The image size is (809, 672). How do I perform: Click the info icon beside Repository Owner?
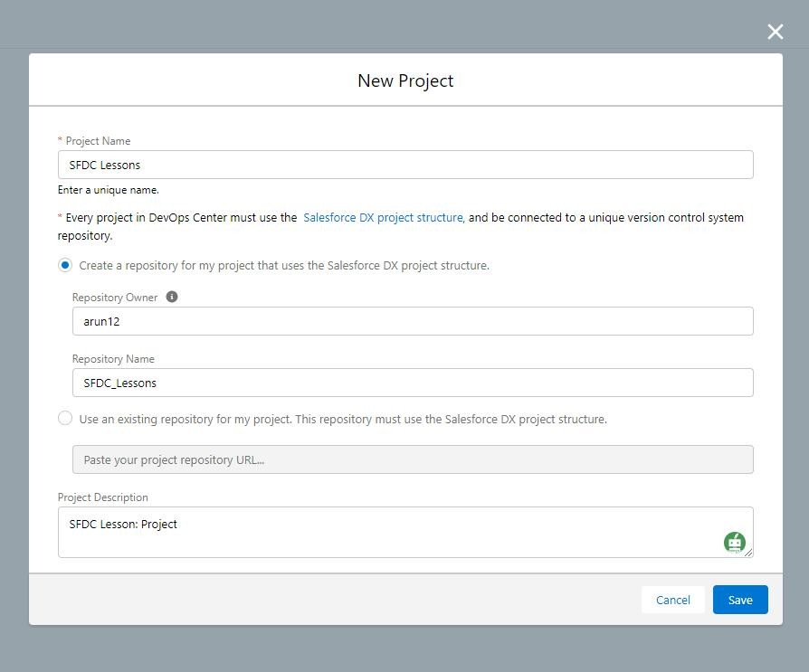tap(172, 297)
